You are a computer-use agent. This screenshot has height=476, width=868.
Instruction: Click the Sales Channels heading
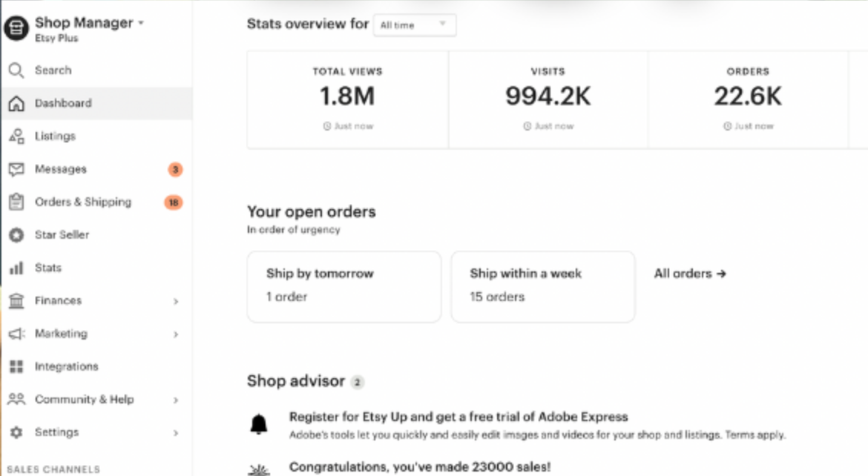[53, 469]
